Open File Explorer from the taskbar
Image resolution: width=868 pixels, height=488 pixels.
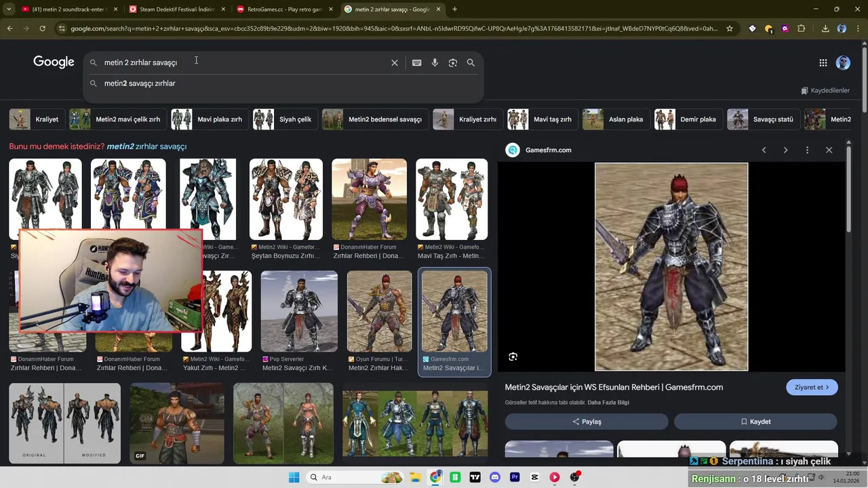coord(415,477)
